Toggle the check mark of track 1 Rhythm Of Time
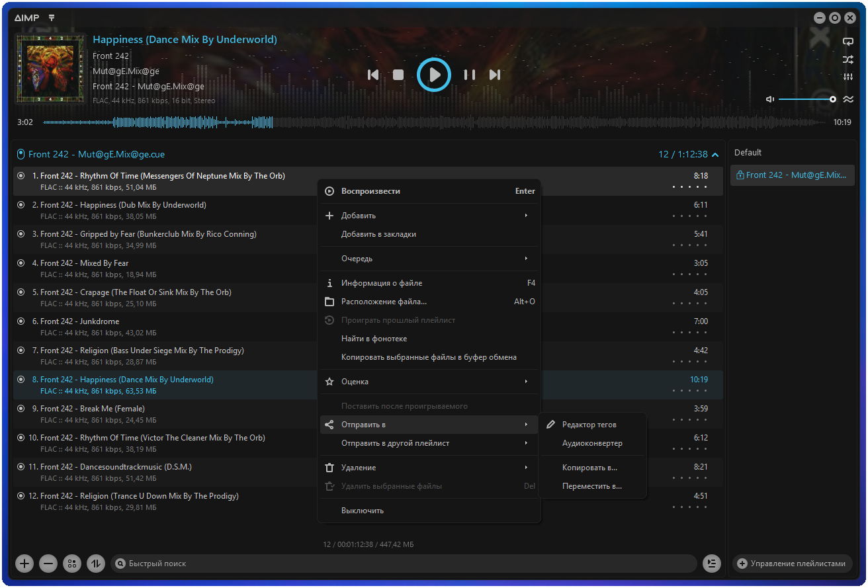This screenshot has height=588, width=868. (21, 176)
